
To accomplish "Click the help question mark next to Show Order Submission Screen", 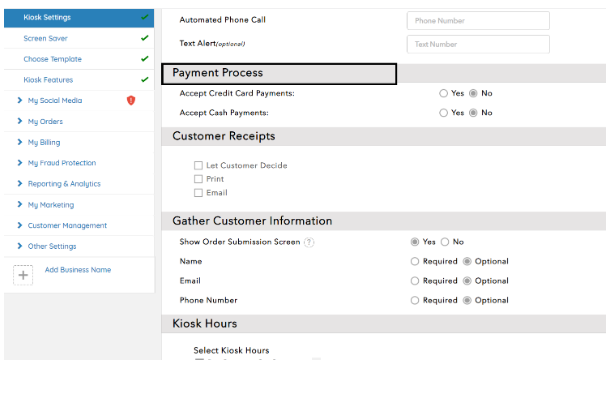I will click(x=309, y=242).
